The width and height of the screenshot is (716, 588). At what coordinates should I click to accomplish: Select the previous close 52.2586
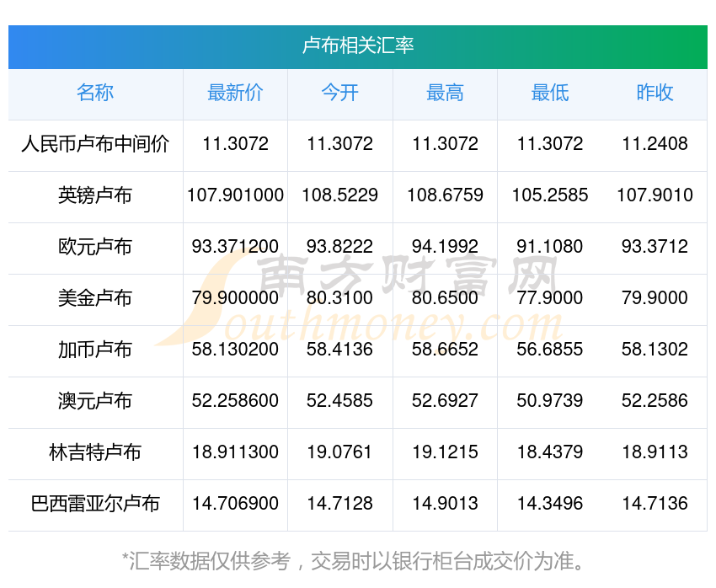click(655, 401)
